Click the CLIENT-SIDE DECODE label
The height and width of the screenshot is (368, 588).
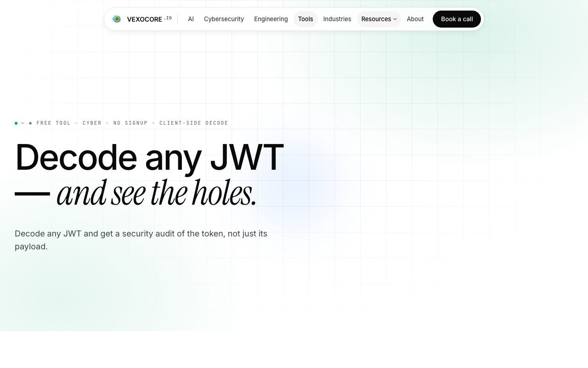click(194, 123)
